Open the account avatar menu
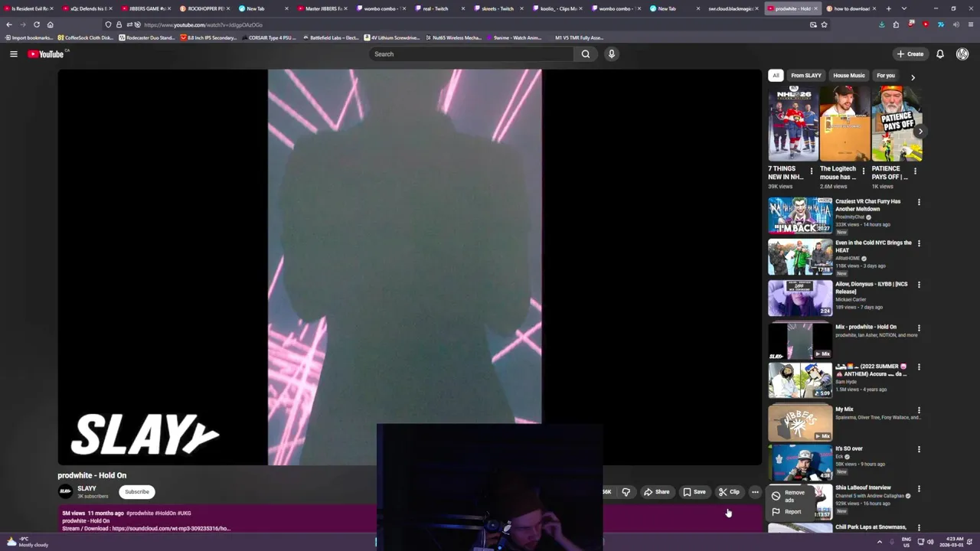Viewport: 980px width, 551px height. [x=962, y=54]
